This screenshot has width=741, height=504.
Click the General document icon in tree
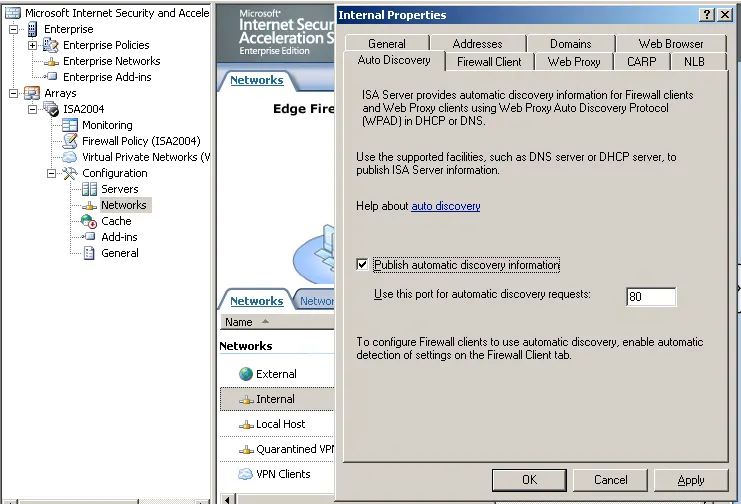pyautogui.click(x=89, y=253)
